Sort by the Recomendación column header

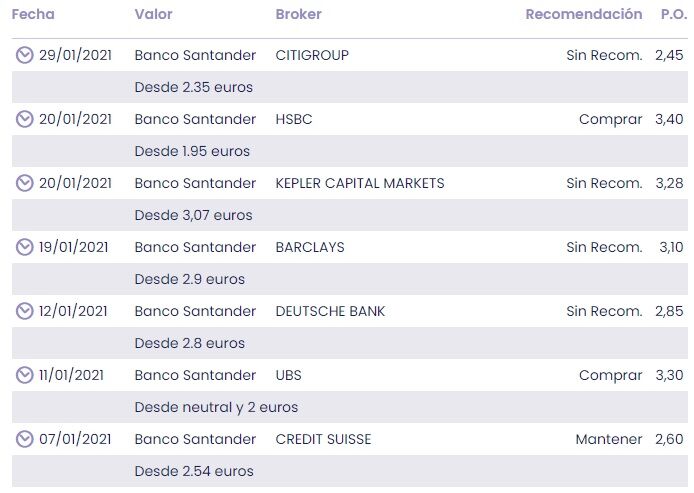click(583, 14)
